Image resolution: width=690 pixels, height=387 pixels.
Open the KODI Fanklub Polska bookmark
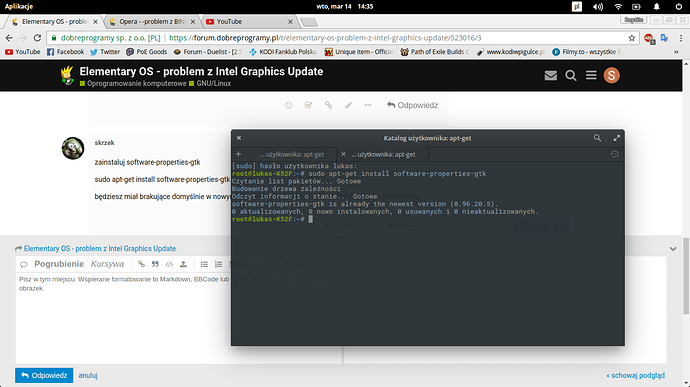tap(283, 52)
